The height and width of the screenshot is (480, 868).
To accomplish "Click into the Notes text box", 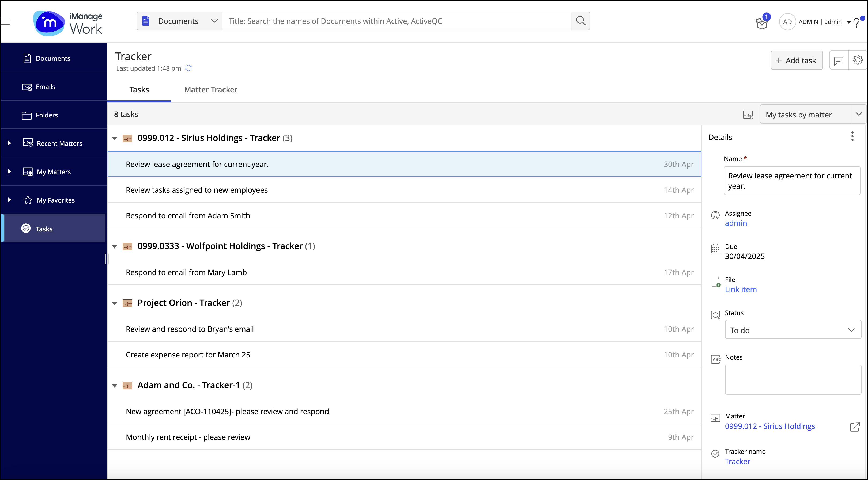I will [x=792, y=379].
